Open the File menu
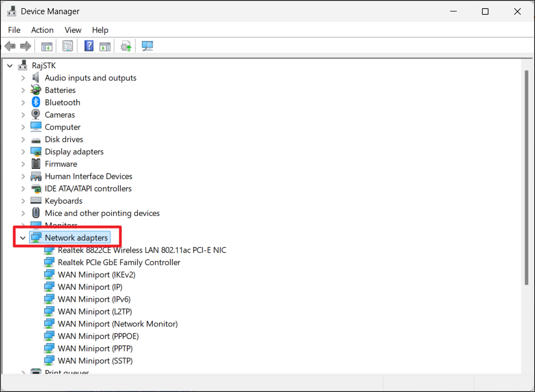Image resolution: width=535 pixels, height=392 pixels. pyautogui.click(x=14, y=30)
